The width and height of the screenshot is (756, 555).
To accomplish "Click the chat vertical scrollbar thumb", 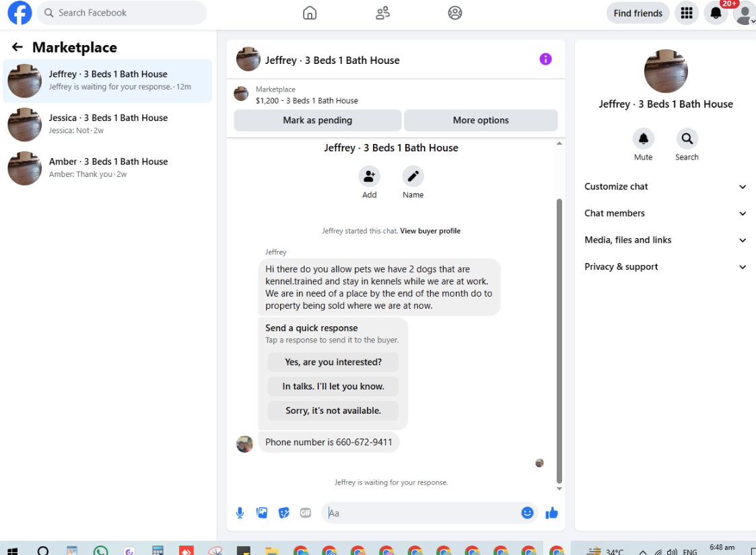I will [559, 340].
